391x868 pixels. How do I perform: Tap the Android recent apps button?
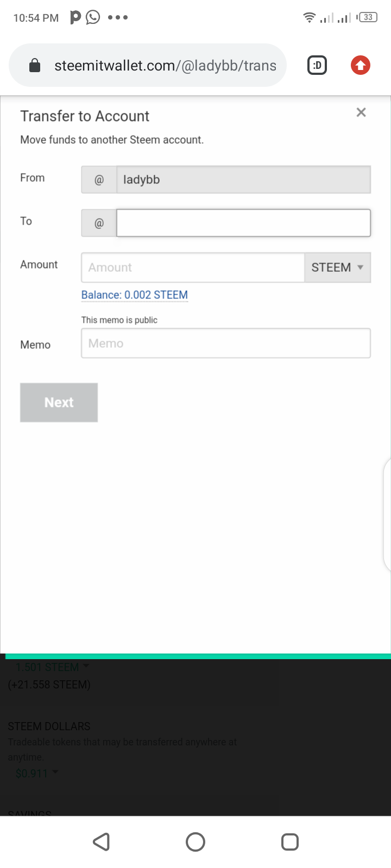pyautogui.click(x=290, y=842)
